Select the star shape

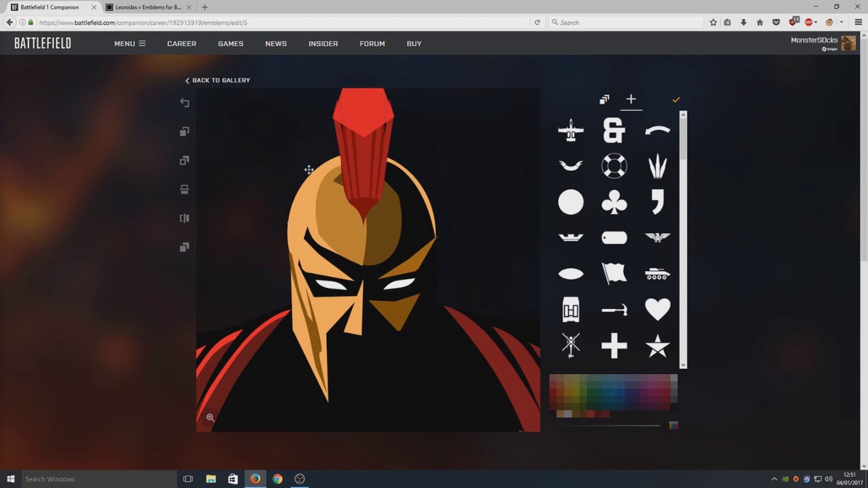[657, 346]
